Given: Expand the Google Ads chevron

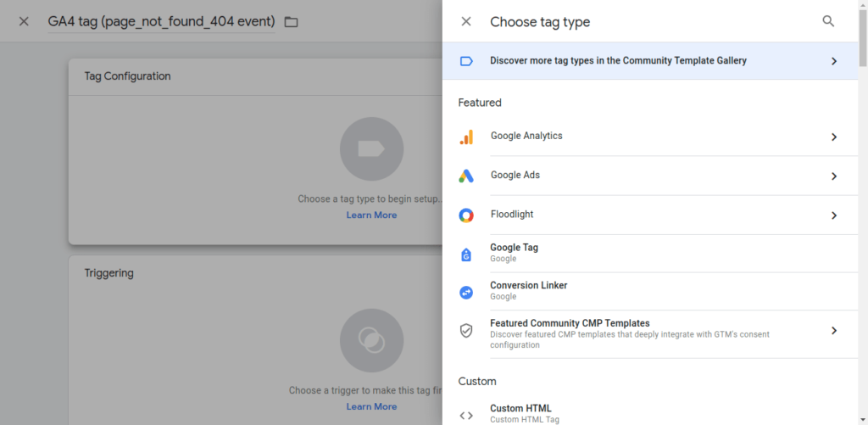Looking at the screenshot, I should tap(834, 176).
